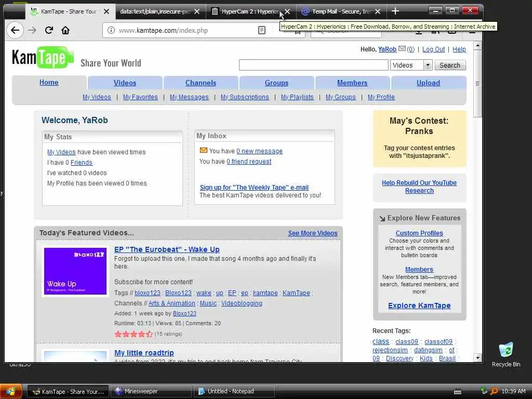Close the data:text/plain tab
Viewport: 532px width, 399px height.
197,11
